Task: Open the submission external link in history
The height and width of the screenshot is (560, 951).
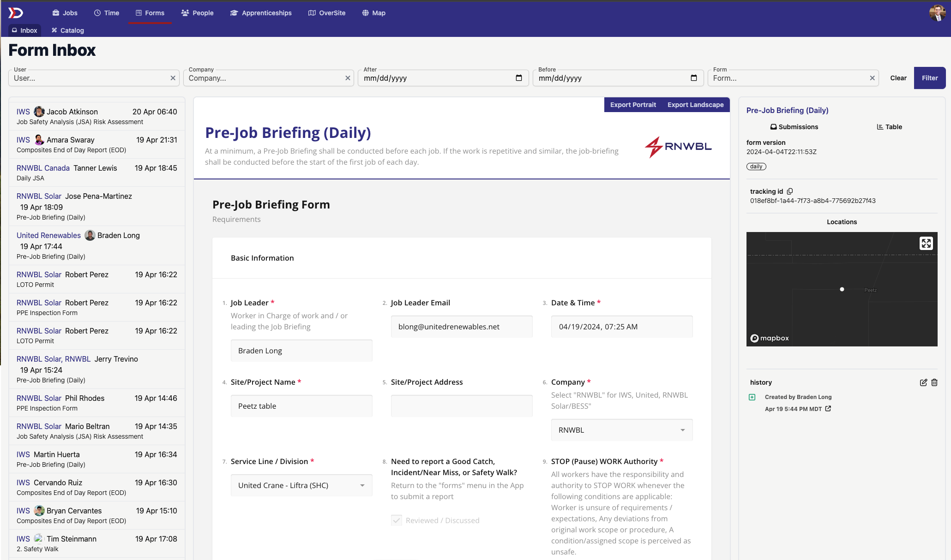Action: [x=828, y=409]
